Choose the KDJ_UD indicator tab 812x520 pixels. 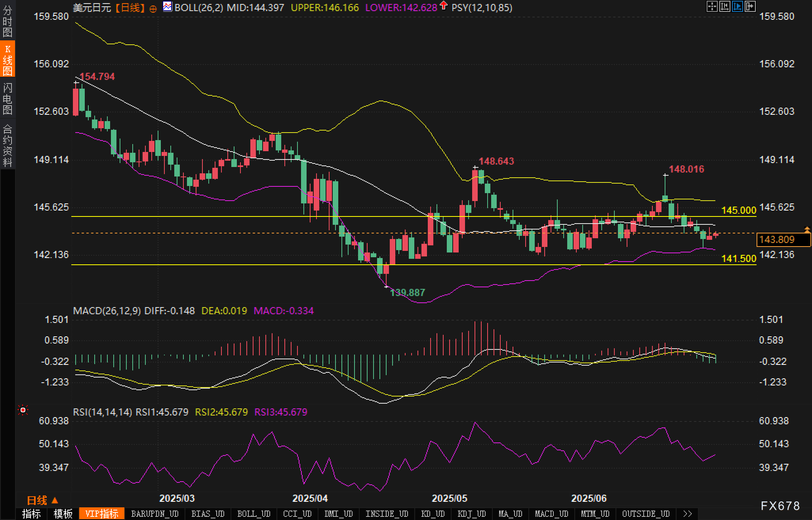(471, 514)
